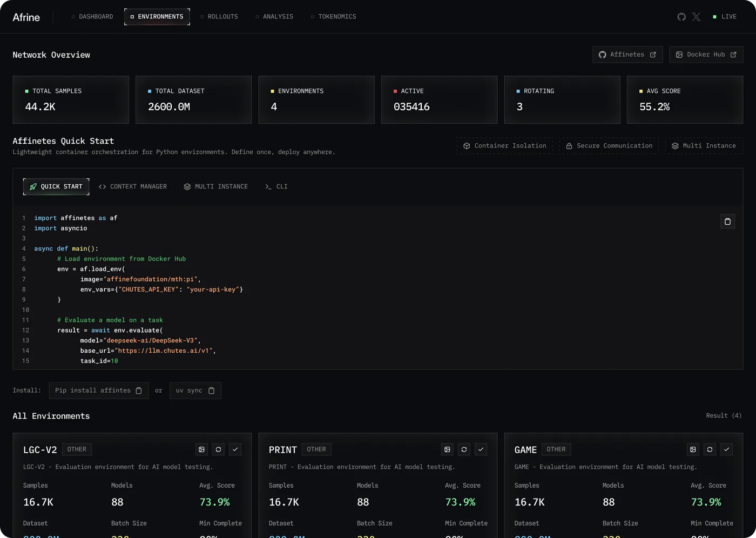Click the Avg Score value '55.2%'
The width and height of the screenshot is (756, 538).
pyautogui.click(x=654, y=107)
